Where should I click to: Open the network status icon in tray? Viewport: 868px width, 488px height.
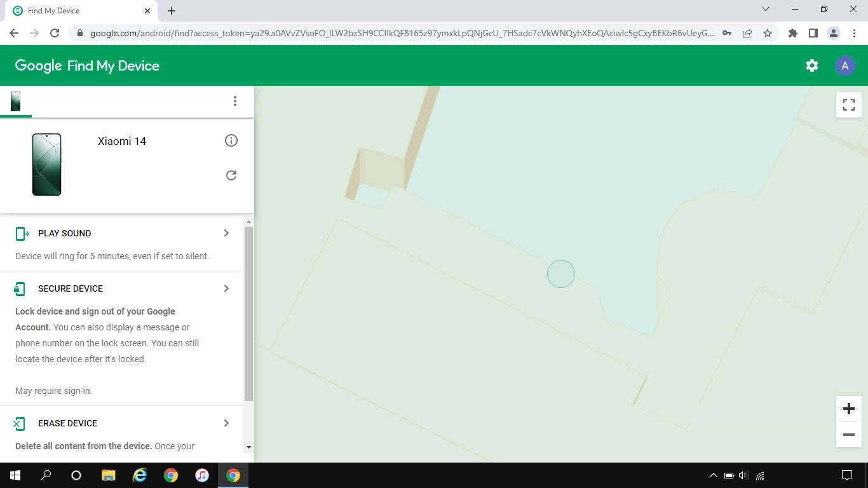pyautogui.click(x=760, y=475)
